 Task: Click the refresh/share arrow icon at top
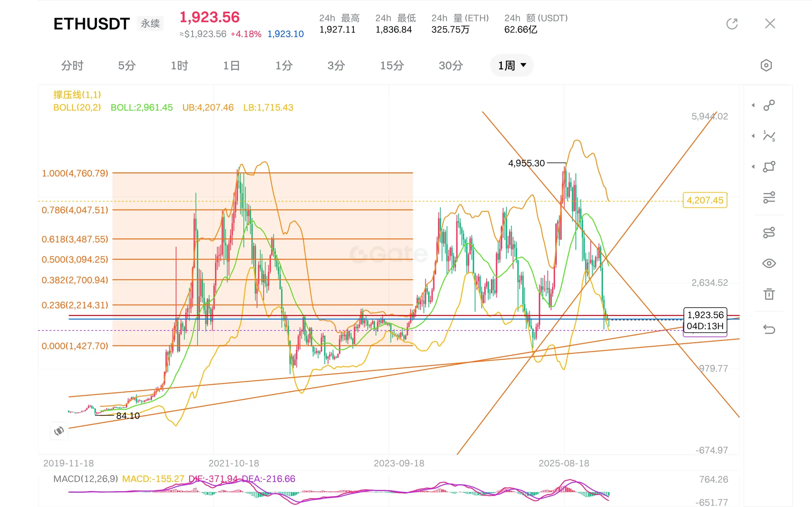click(732, 24)
